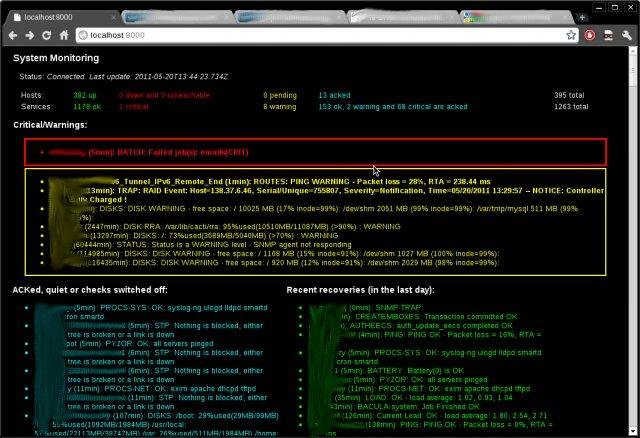The image size is (640, 438).
Task: Click the '1 critical' services value
Action: click(x=133, y=107)
